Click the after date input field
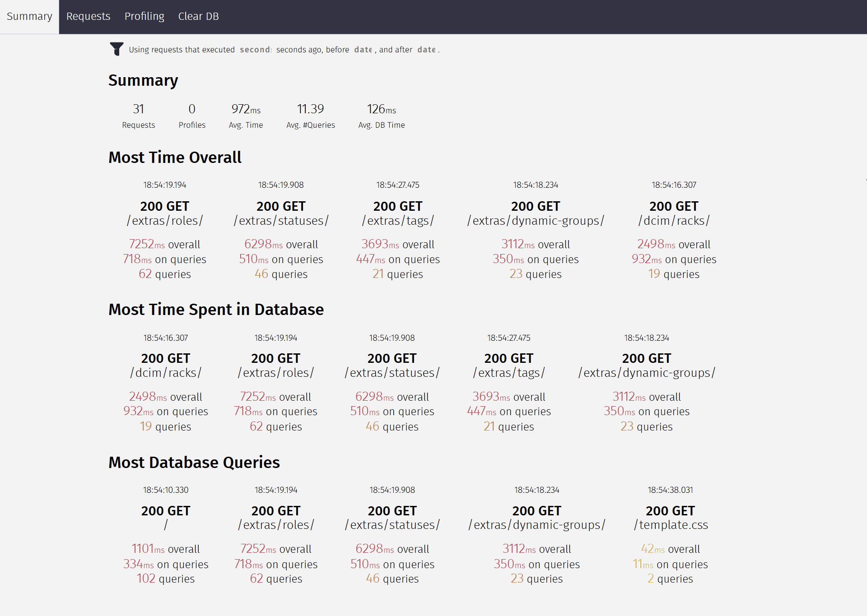This screenshot has width=867, height=616. 426,50
